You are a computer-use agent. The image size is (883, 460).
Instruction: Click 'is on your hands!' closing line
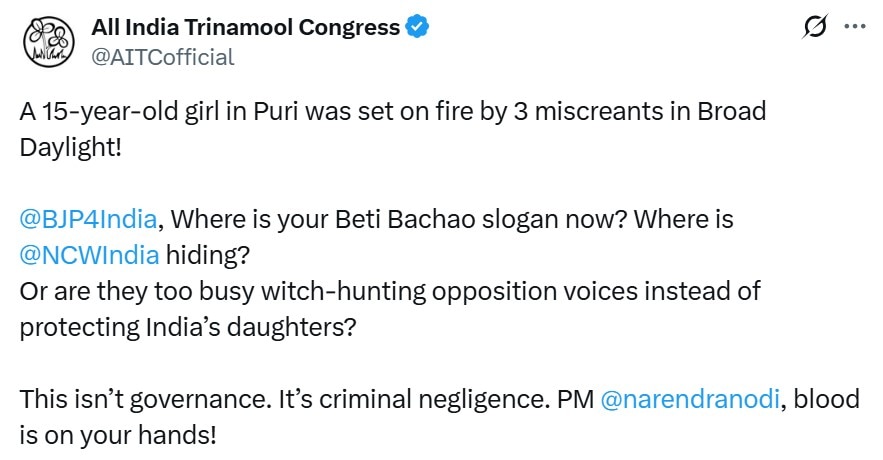pos(118,435)
